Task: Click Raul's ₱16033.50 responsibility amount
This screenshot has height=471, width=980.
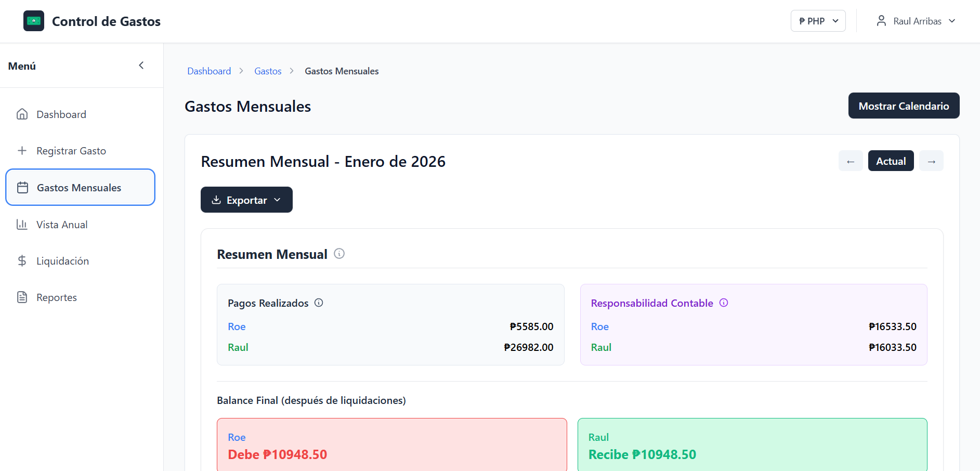Action: coord(892,347)
